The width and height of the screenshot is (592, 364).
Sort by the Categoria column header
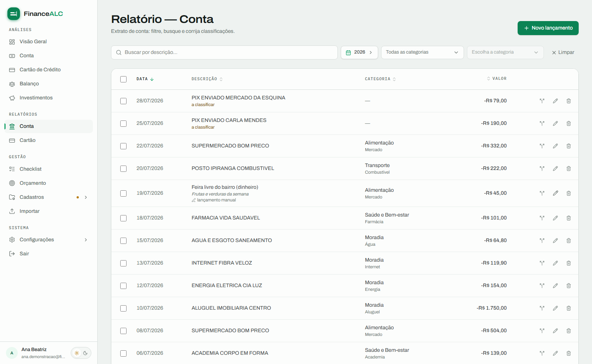[380, 79]
